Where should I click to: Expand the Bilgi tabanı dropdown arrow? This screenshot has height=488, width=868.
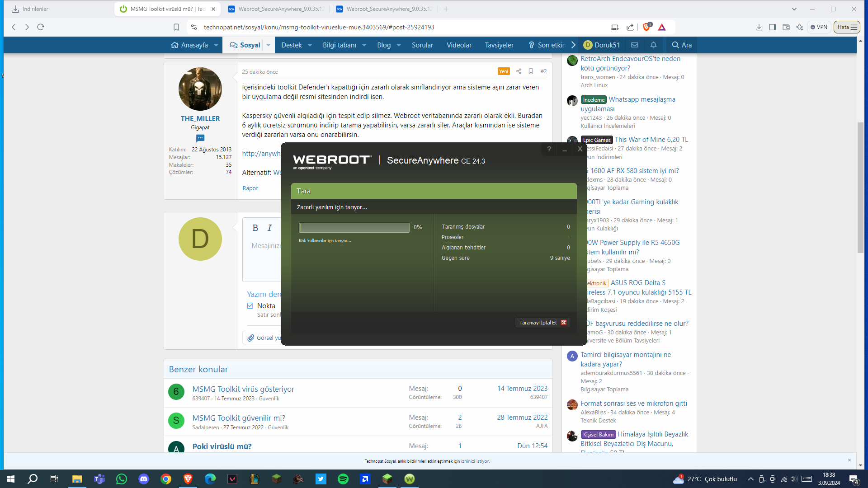click(364, 45)
